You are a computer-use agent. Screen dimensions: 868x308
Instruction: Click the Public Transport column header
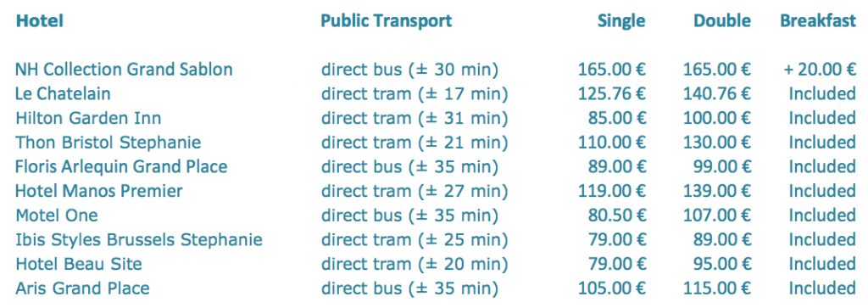(387, 21)
